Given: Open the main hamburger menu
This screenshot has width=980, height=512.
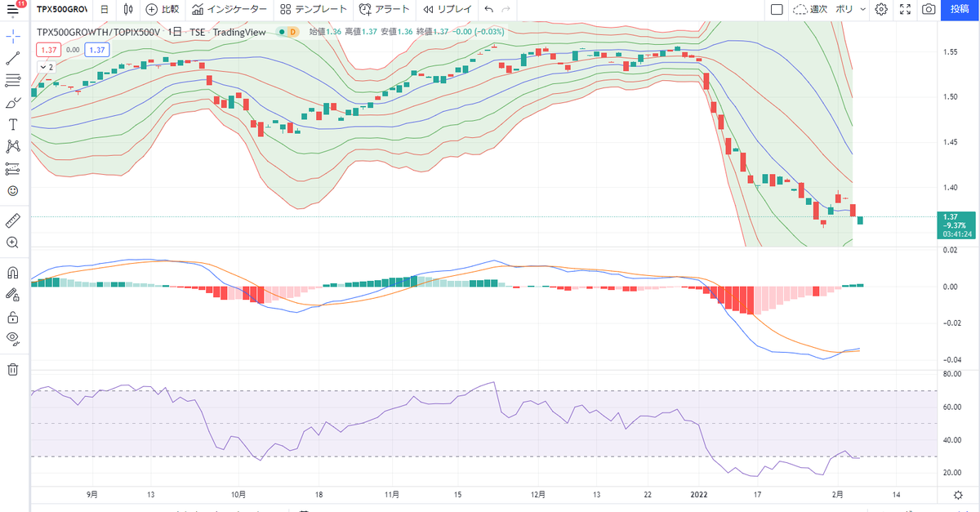Looking at the screenshot, I should coord(12,10).
